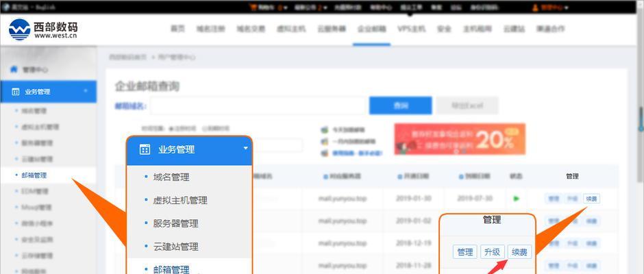Viewport: 644px width, 274px height.
Task: Click the blue 查询 search button
Action: click(x=401, y=105)
